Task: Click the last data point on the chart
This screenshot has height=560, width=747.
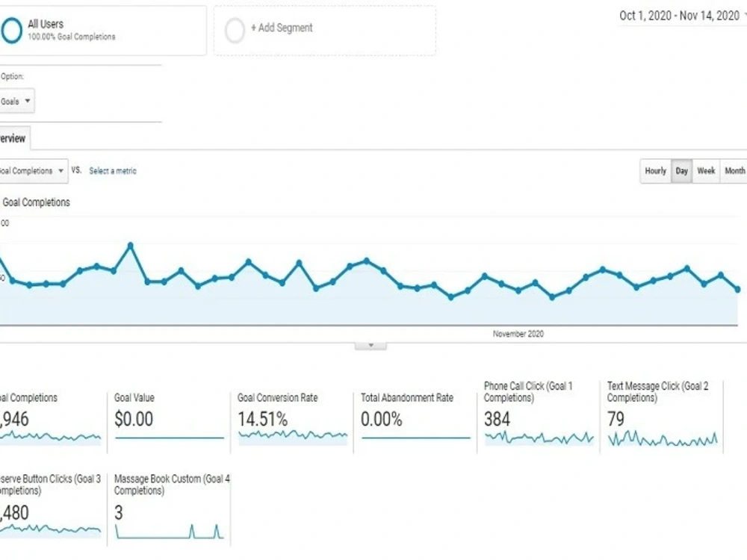Action: (x=738, y=290)
